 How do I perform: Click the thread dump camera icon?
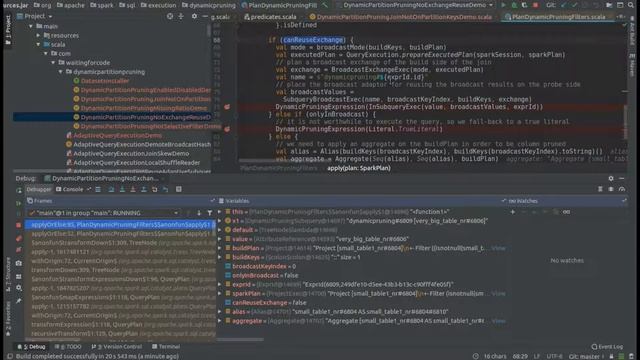(x=19, y=263)
